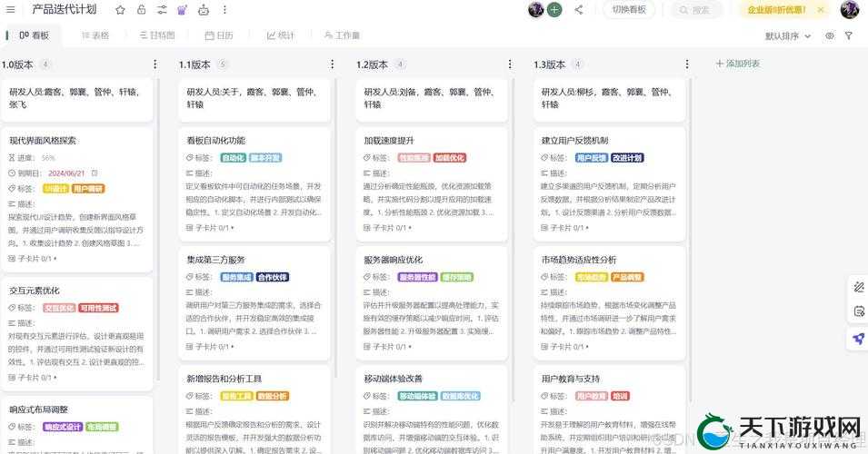Toggle the done icon beside 2024/06/21

click(95, 173)
